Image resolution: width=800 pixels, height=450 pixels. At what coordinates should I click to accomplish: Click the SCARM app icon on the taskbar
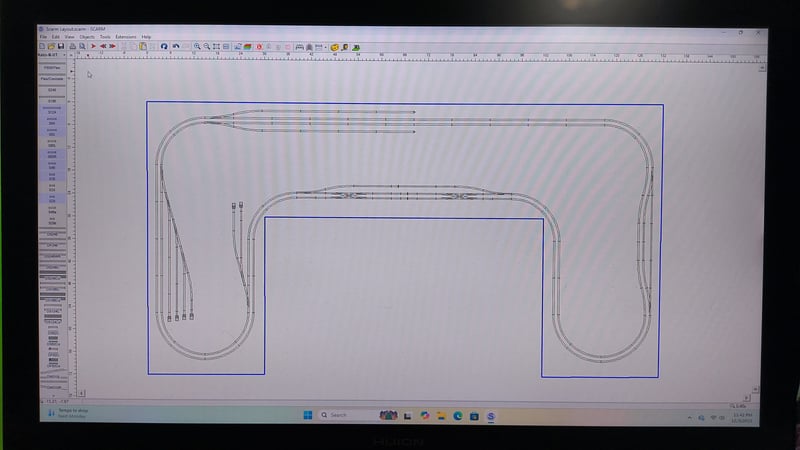pyautogui.click(x=491, y=416)
